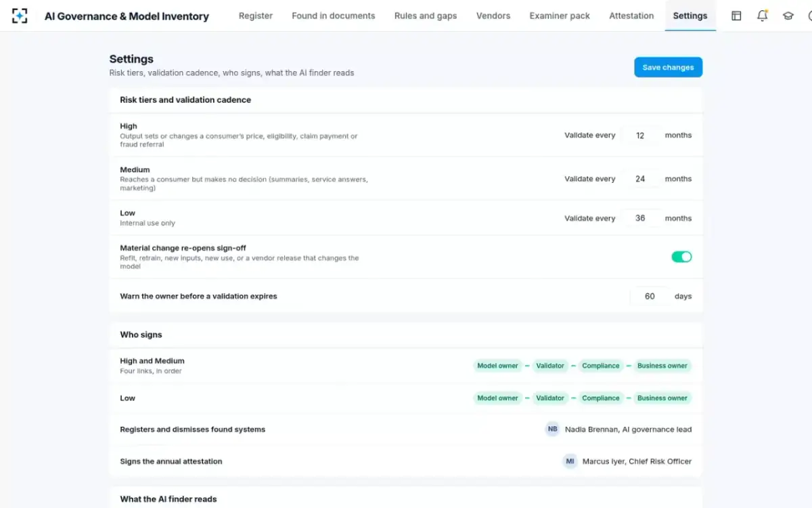Click the 'High and Medium' signers label
Image resolution: width=812 pixels, height=508 pixels.
point(152,361)
